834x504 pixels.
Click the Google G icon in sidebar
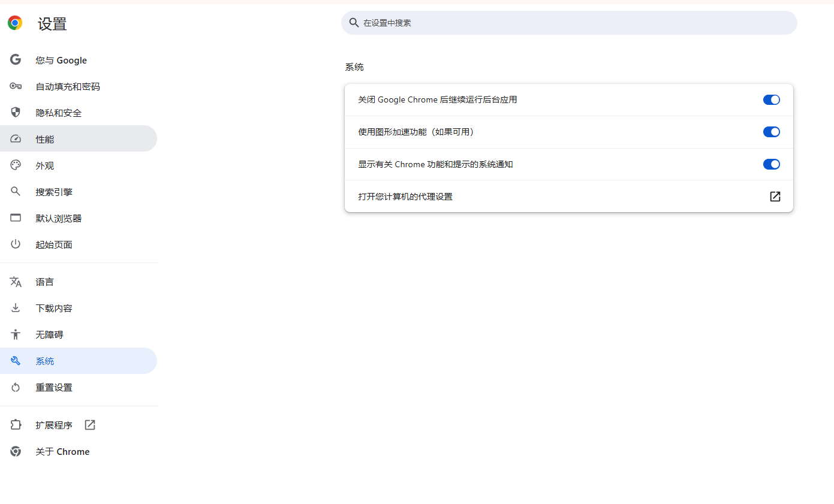pos(16,60)
